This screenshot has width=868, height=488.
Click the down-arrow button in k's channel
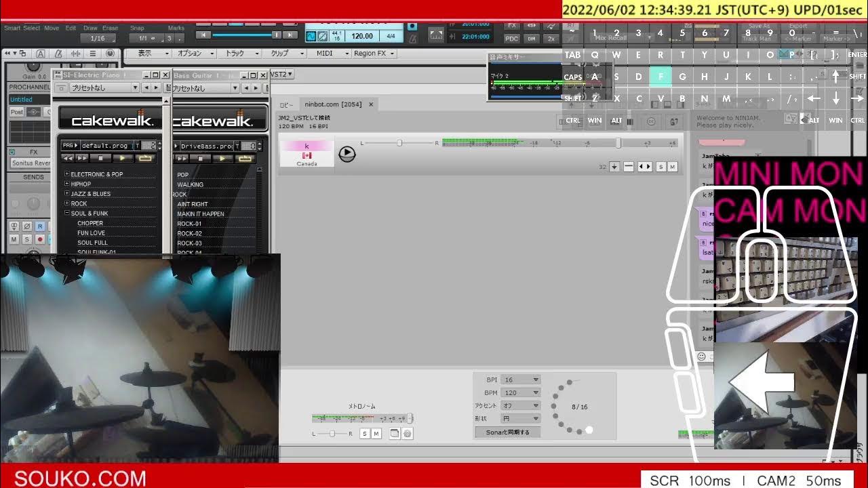(614, 167)
